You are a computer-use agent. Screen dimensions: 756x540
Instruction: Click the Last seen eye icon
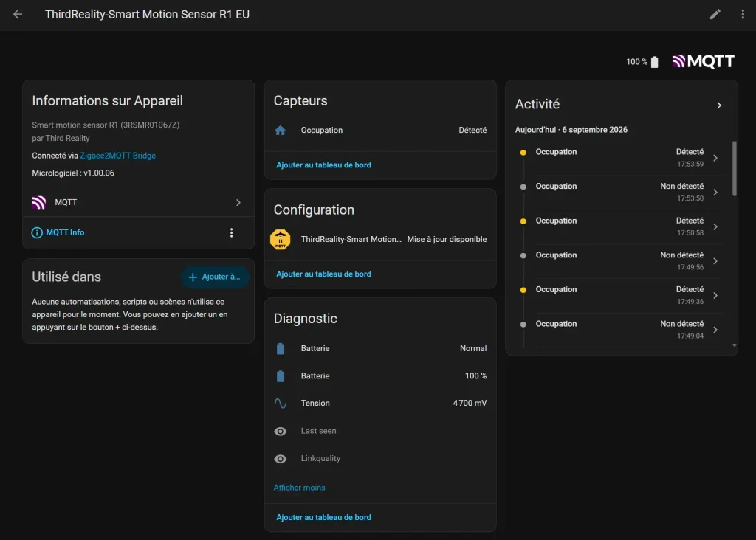pos(280,431)
